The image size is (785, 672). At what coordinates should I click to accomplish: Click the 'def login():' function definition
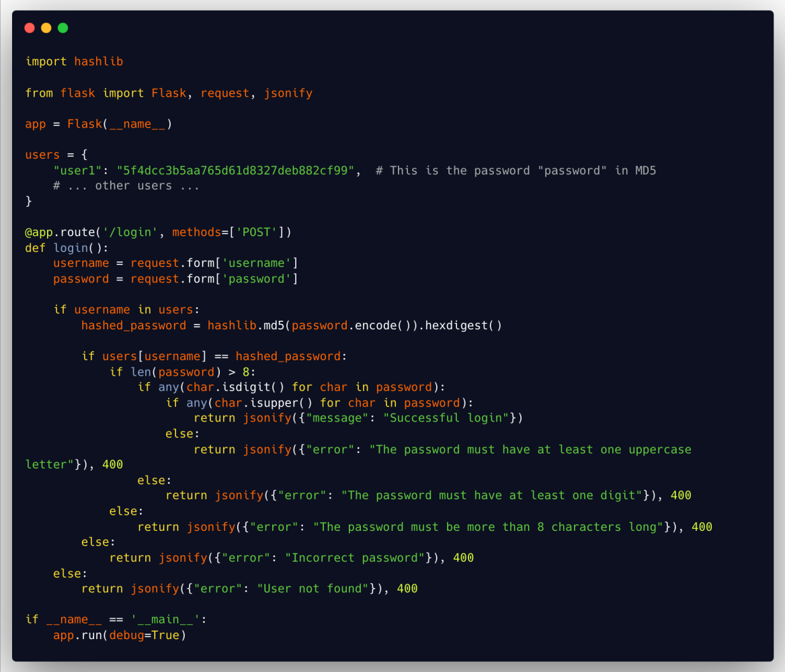coord(67,248)
